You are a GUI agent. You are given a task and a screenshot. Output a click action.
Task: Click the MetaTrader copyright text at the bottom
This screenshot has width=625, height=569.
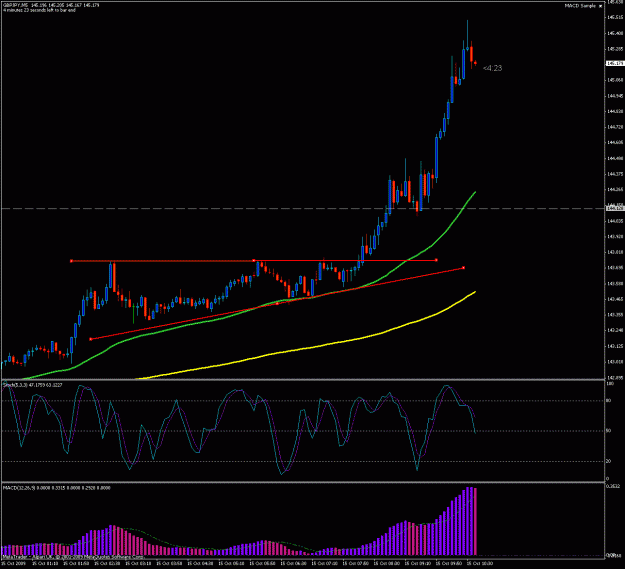pos(72,557)
